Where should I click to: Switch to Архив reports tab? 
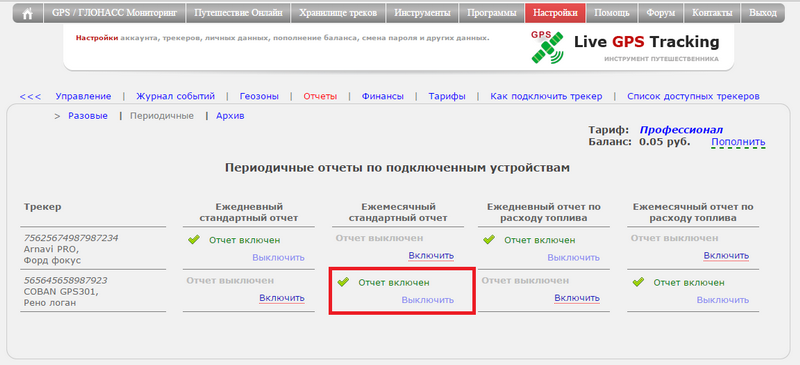pos(230,116)
